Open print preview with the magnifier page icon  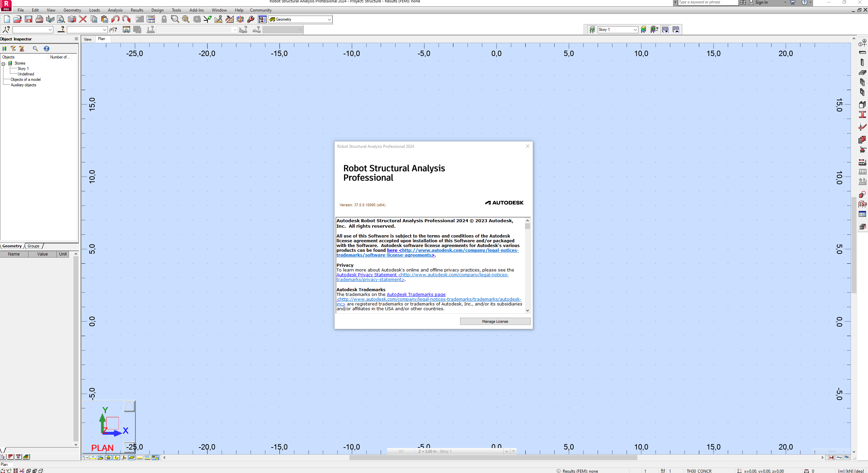pyautogui.click(x=61, y=19)
